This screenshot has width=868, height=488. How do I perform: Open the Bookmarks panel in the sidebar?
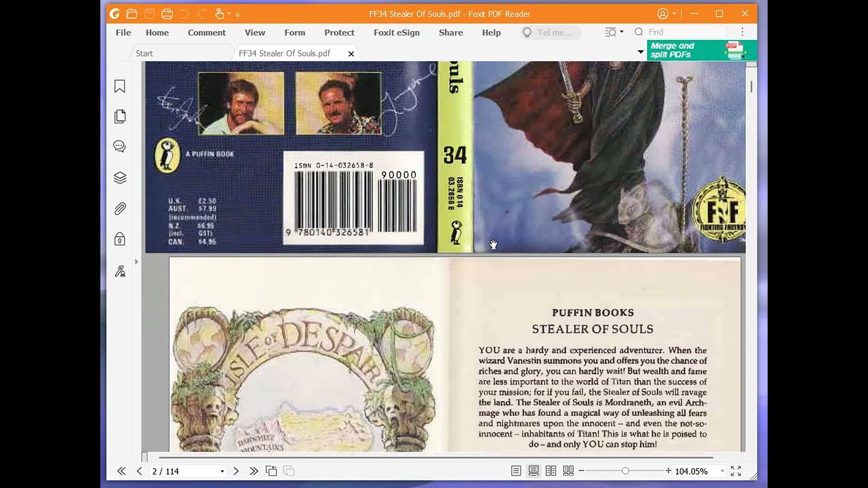[x=120, y=86]
